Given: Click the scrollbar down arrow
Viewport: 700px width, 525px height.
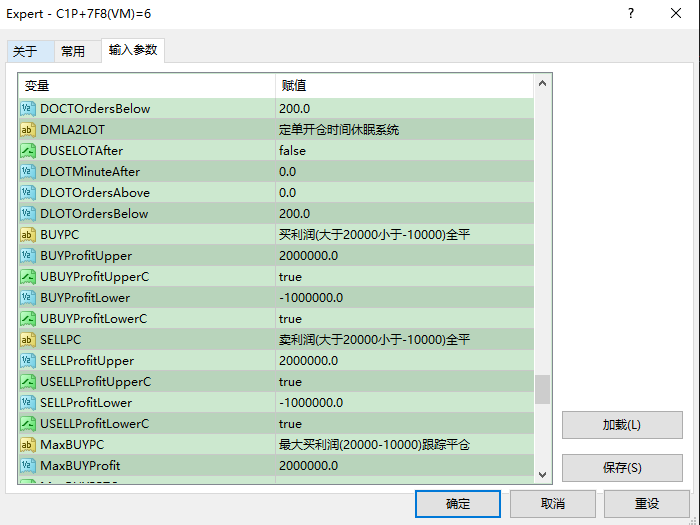Looking at the screenshot, I should click(542, 475).
